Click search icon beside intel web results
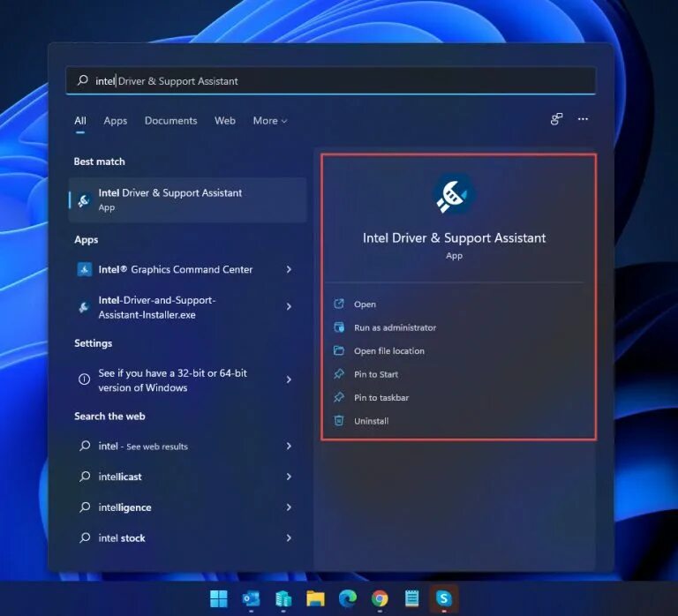The image size is (678, 616). pyautogui.click(x=85, y=446)
